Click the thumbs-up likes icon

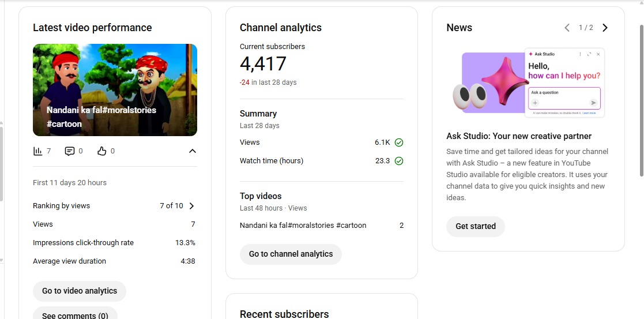click(x=102, y=151)
